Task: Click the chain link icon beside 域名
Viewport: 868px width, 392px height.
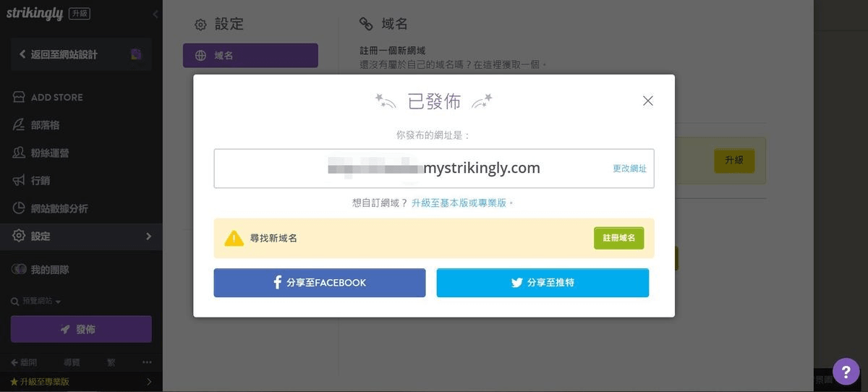Action: [x=367, y=25]
